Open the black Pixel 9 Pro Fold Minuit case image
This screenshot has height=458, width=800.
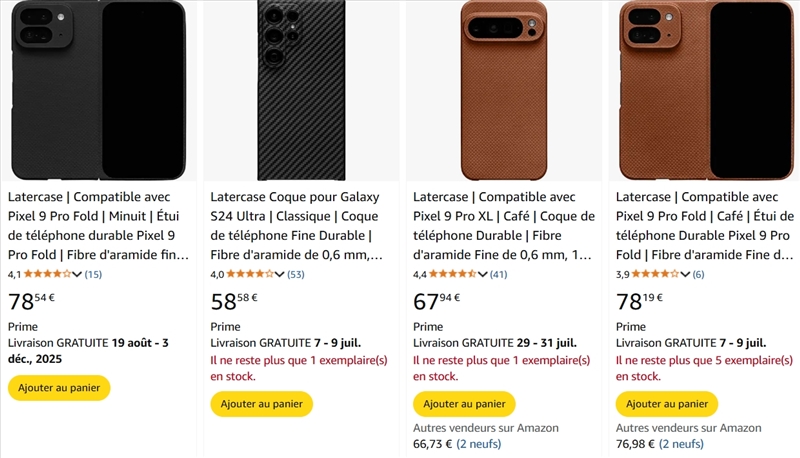[x=98, y=90]
